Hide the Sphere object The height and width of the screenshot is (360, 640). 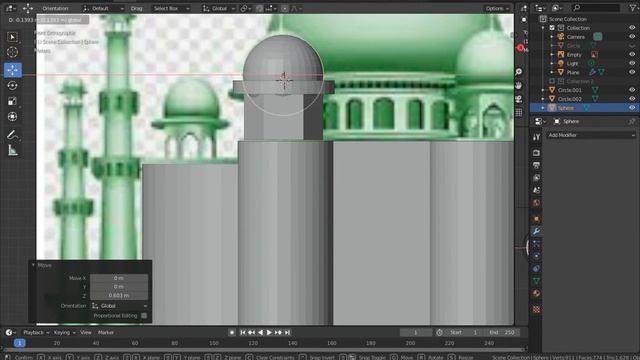pos(632,108)
